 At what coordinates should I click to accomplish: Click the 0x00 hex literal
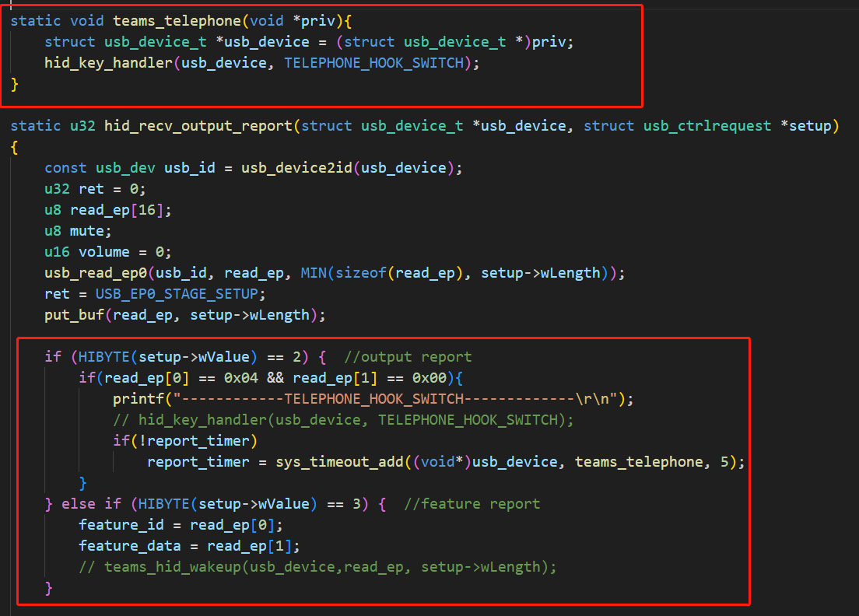point(429,378)
